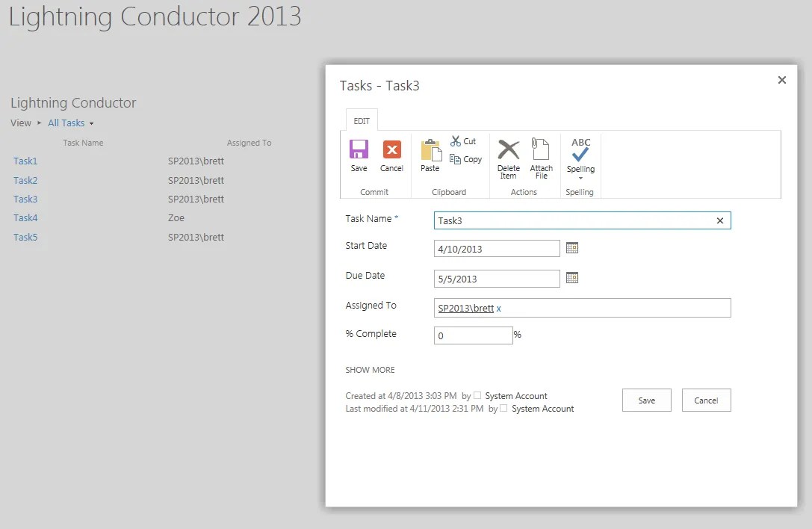The height and width of the screenshot is (529, 812).
Task: Click the Due Date text field
Action: [x=497, y=279]
